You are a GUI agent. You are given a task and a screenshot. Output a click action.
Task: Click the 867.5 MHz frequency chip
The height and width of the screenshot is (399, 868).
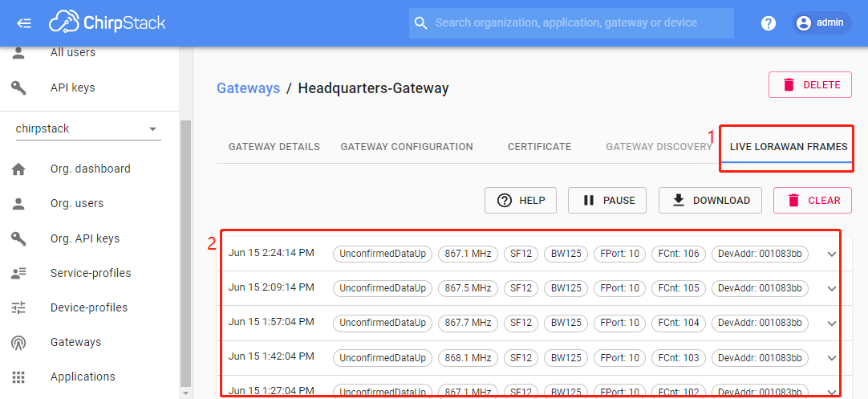coord(468,289)
